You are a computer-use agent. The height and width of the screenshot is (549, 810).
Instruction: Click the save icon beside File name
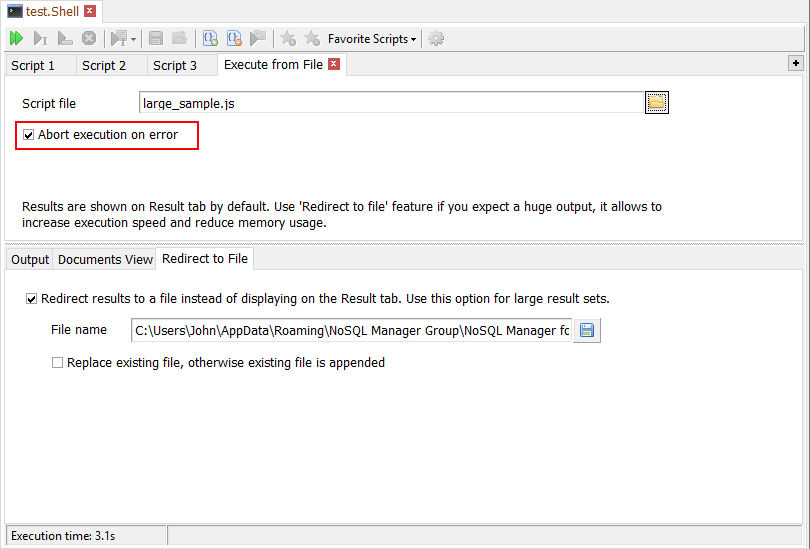pyautogui.click(x=588, y=331)
